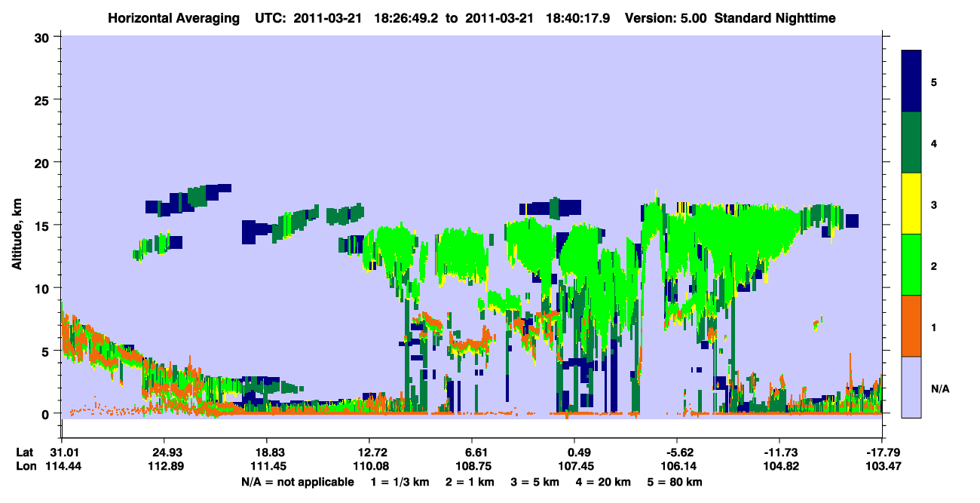Viewport: 980px width, 503px height.
Task: Click '1 = 1/3 km' footnote entry
Action: tap(400, 481)
